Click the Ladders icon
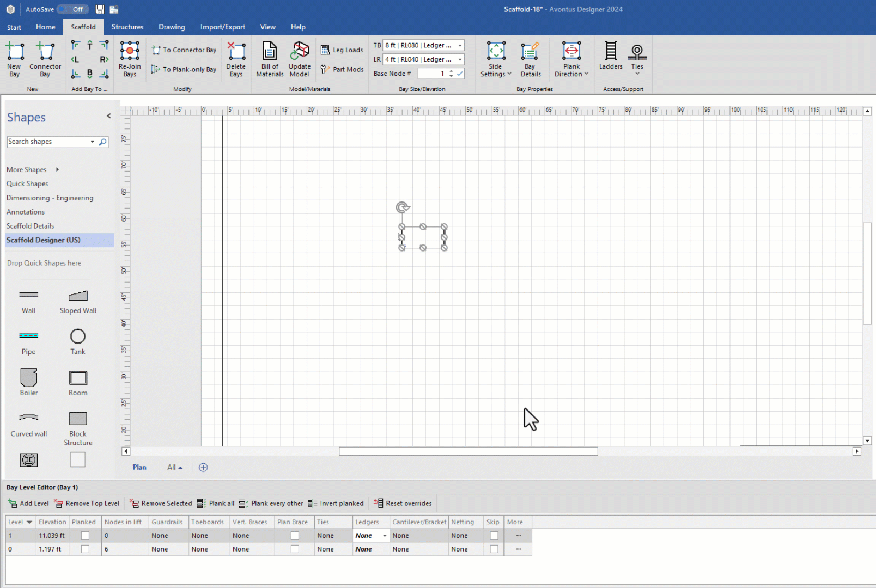This screenshot has height=588, width=876. [x=611, y=52]
